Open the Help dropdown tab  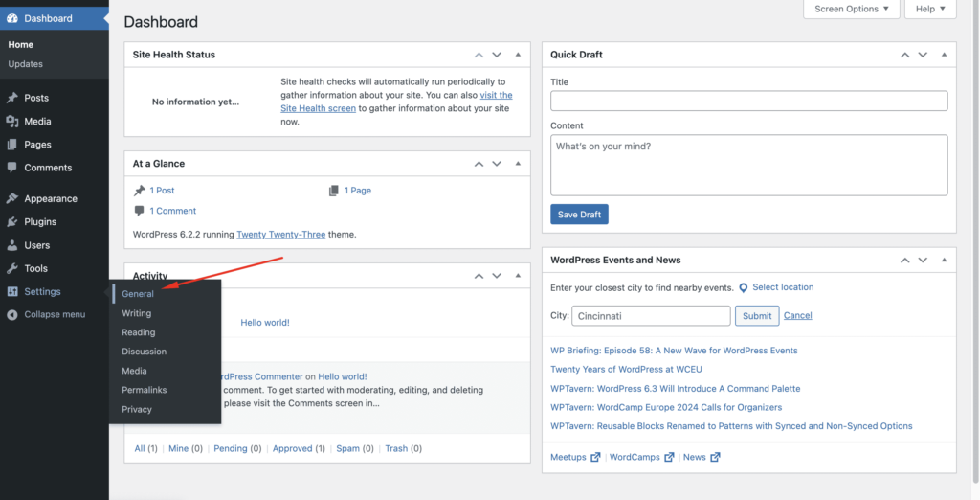coord(931,9)
